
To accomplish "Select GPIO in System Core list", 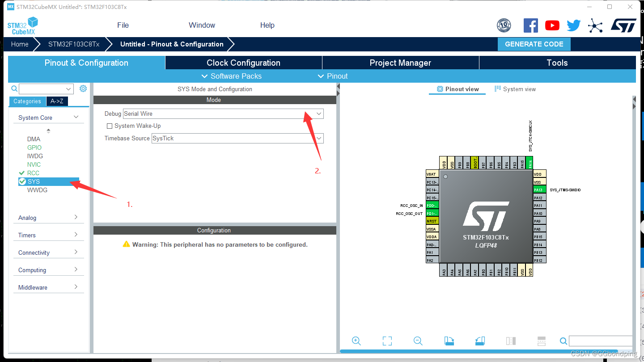I will tap(34, 147).
